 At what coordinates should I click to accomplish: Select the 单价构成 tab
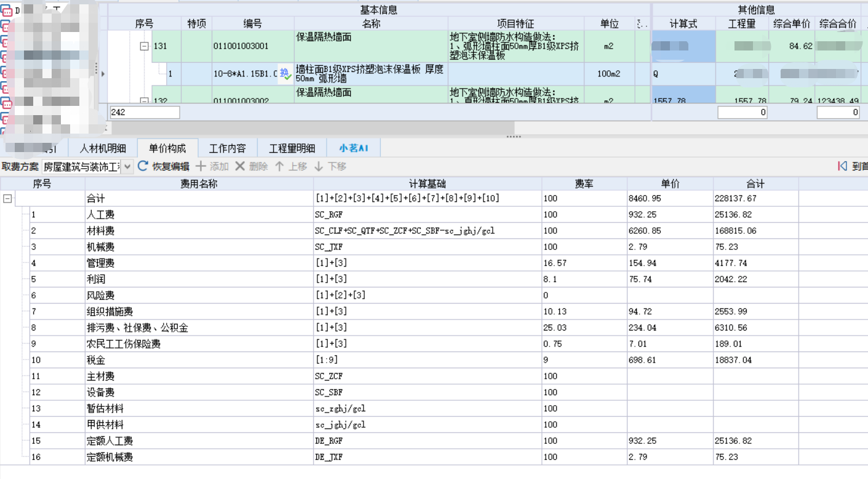coord(167,148)
